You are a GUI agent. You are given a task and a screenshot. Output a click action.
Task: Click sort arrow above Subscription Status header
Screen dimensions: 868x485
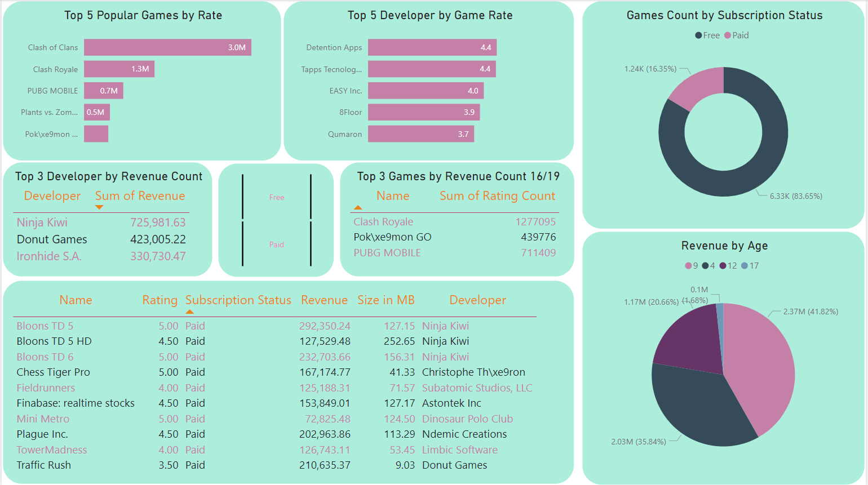[x=190, y=312]
